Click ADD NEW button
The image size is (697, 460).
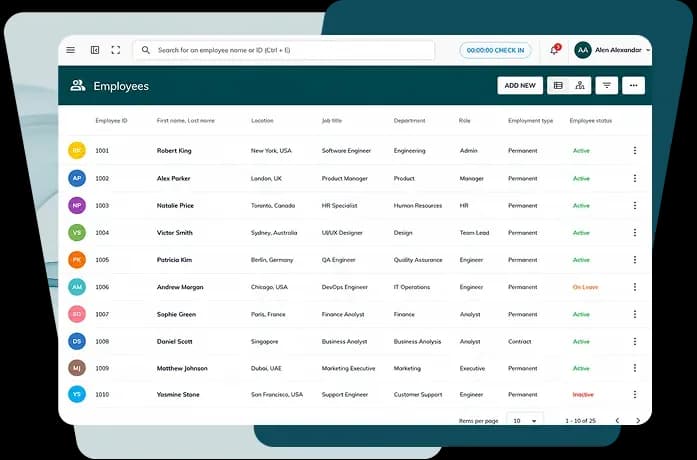point(520,85)
